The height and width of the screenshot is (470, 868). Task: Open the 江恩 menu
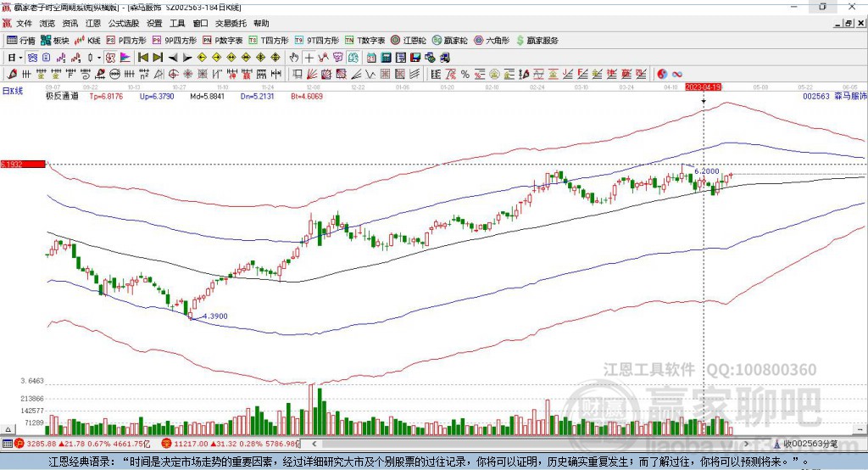pos(93,23)
